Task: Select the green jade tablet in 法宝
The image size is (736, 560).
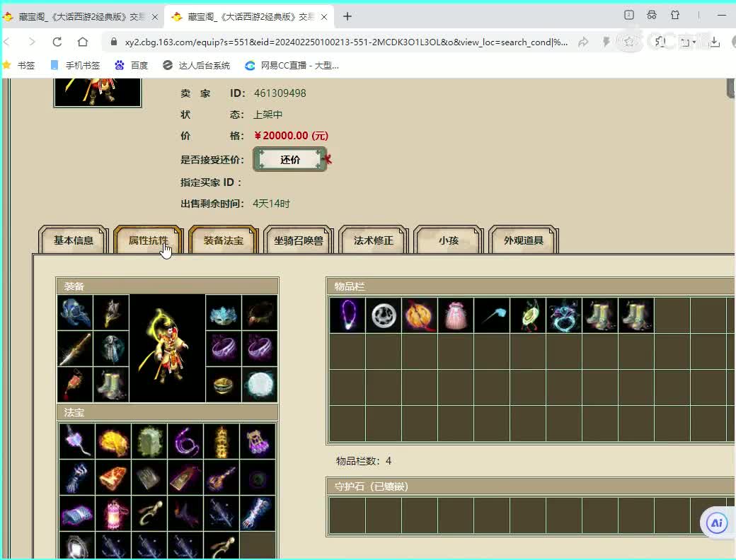Action: tap(149, 441)
